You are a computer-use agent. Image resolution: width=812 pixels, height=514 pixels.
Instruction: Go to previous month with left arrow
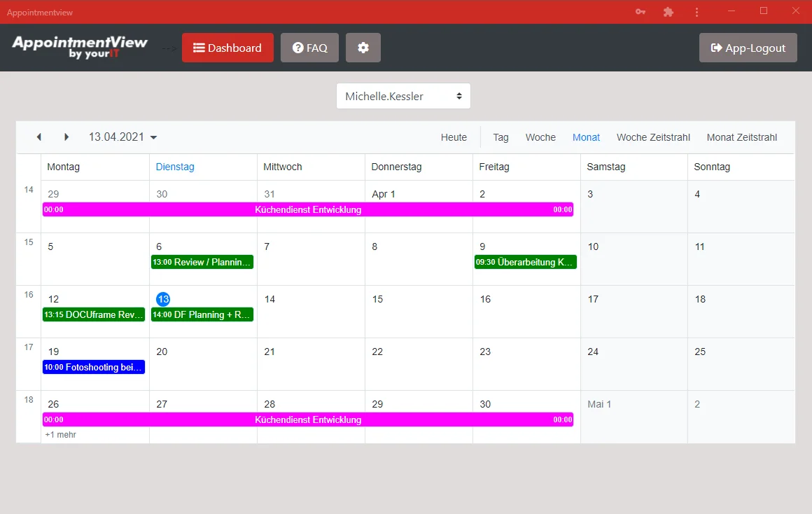coord(39,137)
